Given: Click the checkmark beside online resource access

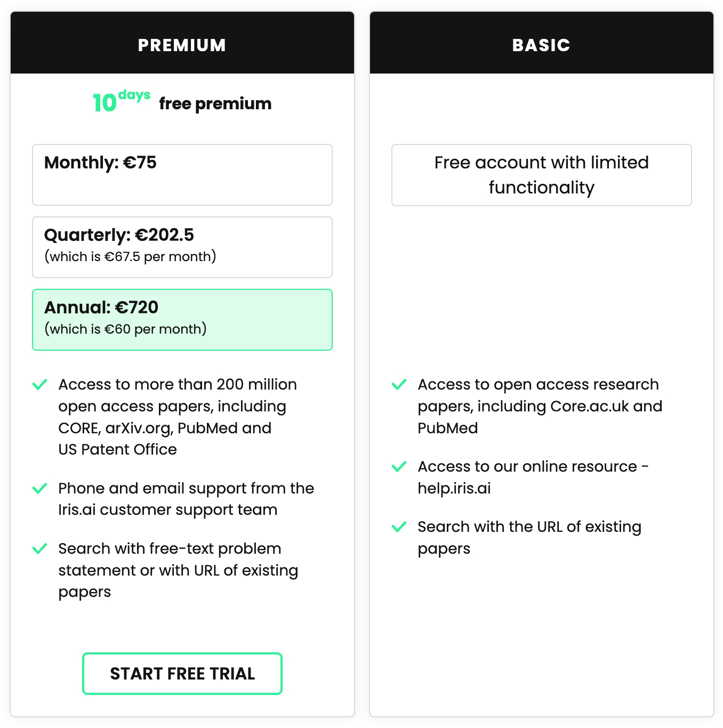Looking at the screenshot, I should pyautogui.click(x=399, y=467).
